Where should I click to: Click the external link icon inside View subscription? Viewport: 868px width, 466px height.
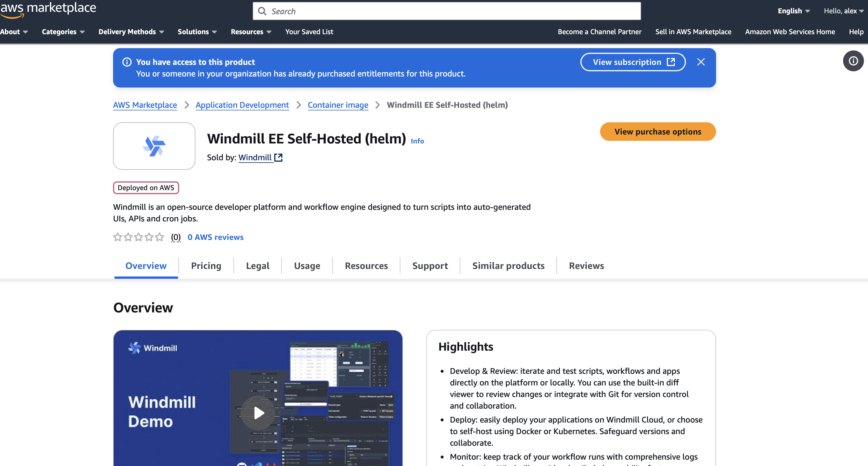click(x=671, y=62)
